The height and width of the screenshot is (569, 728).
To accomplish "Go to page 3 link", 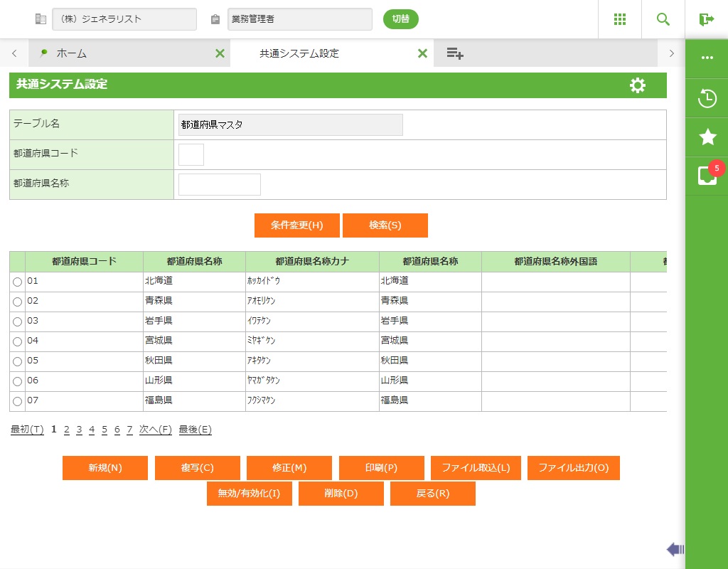I will point(79,430).
